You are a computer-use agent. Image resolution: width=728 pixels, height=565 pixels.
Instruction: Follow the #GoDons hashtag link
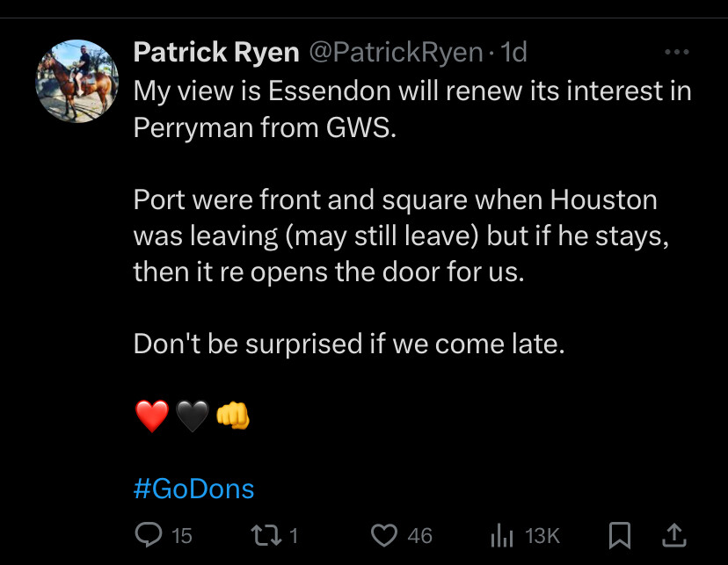pos(193,489)
